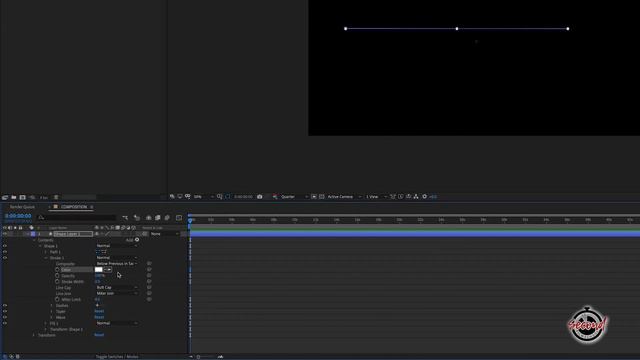
Task: Toggle stopwatch for Miter Limit property
Action: point(57,300)
